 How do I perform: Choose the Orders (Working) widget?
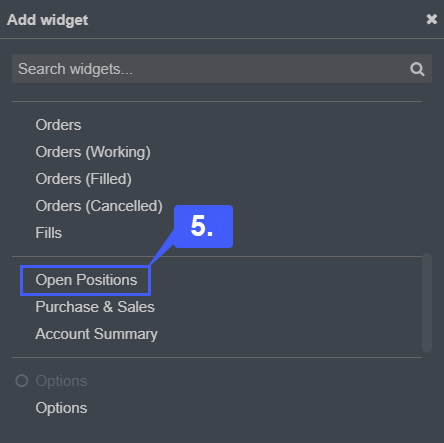(93, 152)
